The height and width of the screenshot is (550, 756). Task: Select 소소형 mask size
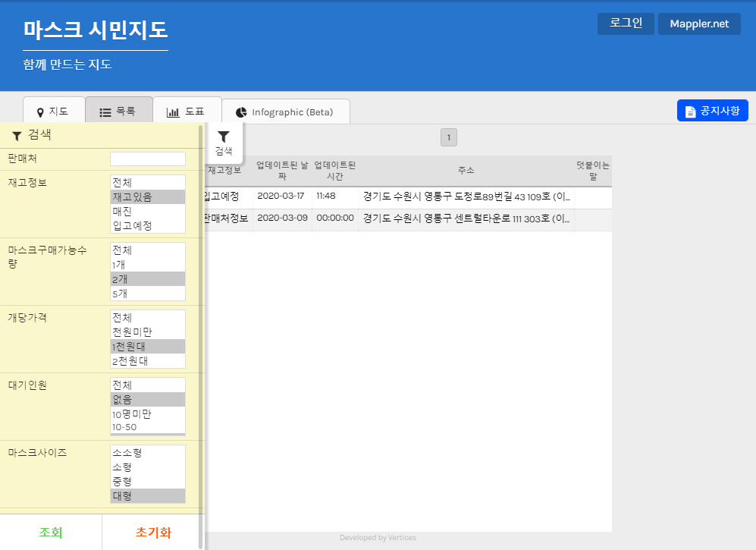148,453
